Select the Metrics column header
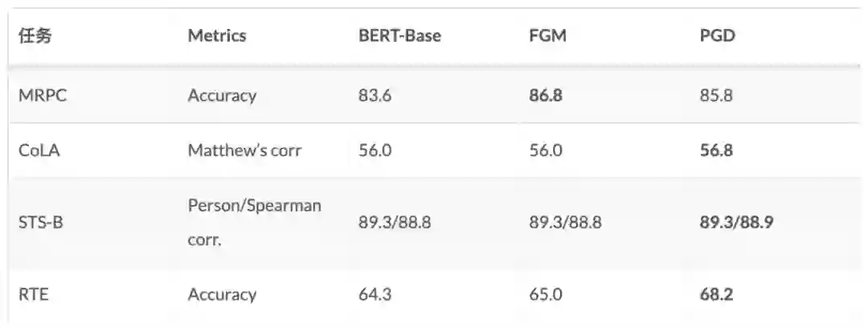 [217, 36]
